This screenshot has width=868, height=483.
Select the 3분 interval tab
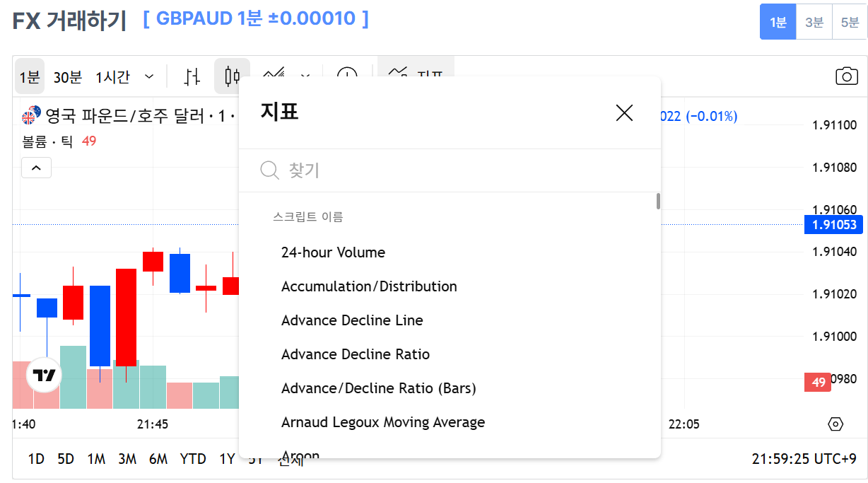tap(814, 22)
